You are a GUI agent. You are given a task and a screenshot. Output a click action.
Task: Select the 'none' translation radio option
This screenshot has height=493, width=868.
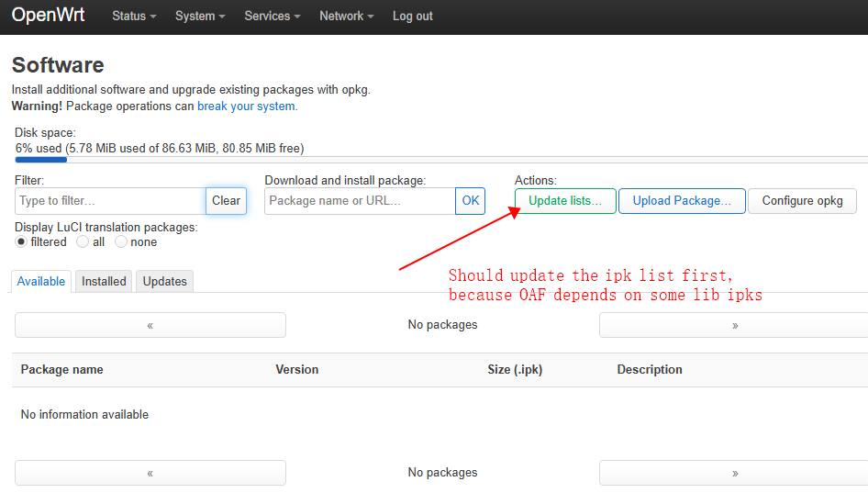click(x=120, y=242)
